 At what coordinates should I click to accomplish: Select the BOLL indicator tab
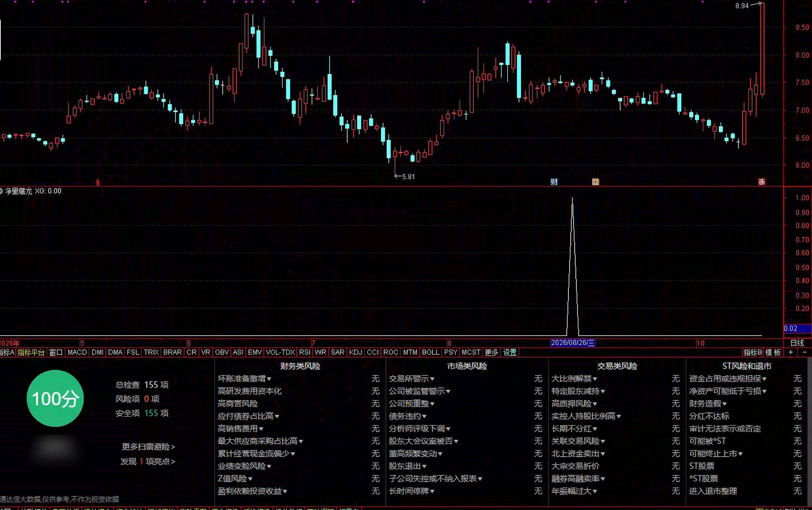pos(431,352)
